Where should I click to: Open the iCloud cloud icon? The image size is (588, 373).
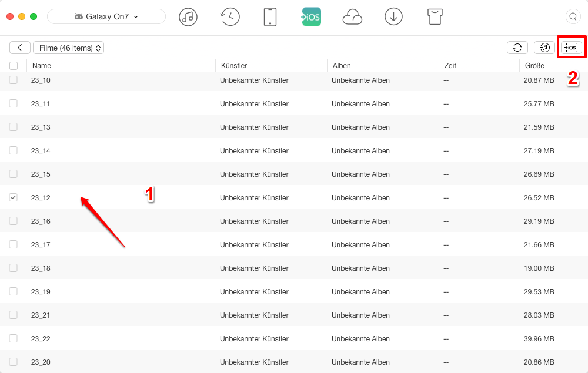pyautogui.click(x=352, y=17)
